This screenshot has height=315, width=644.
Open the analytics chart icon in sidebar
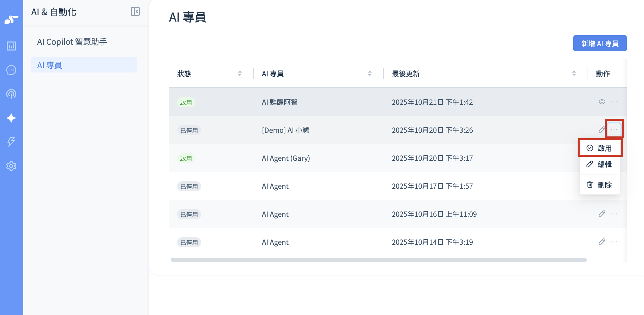pyautogui.click(x=11, y=46)
